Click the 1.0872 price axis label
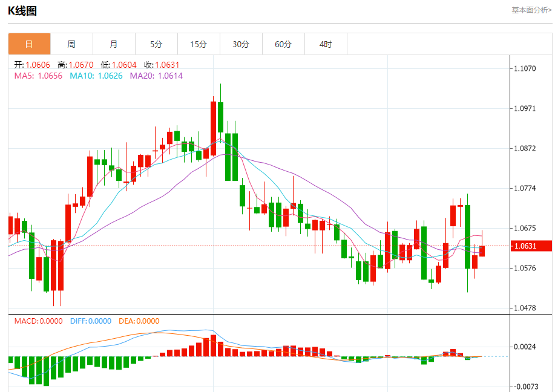The width and height of the screenshot is (555, 392). tap(525, 149)
